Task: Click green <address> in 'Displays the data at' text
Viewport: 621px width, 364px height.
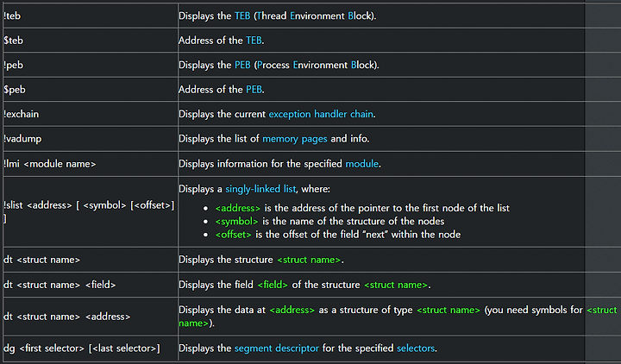Action: click(x=292, y=311)
